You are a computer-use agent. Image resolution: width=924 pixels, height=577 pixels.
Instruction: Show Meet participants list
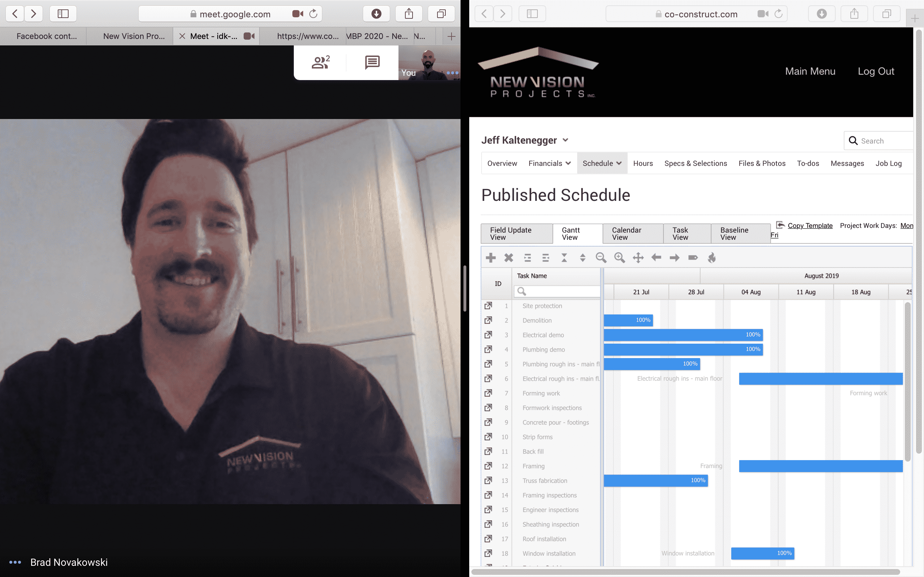321,62
